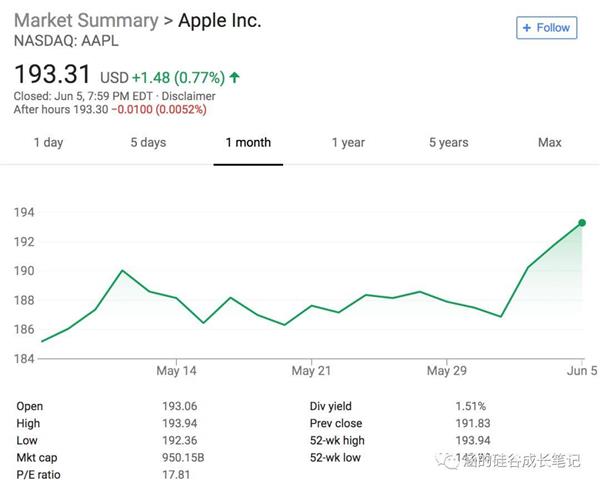Click the May 21 date marker
600x487 pixels.
click(312, 370)
